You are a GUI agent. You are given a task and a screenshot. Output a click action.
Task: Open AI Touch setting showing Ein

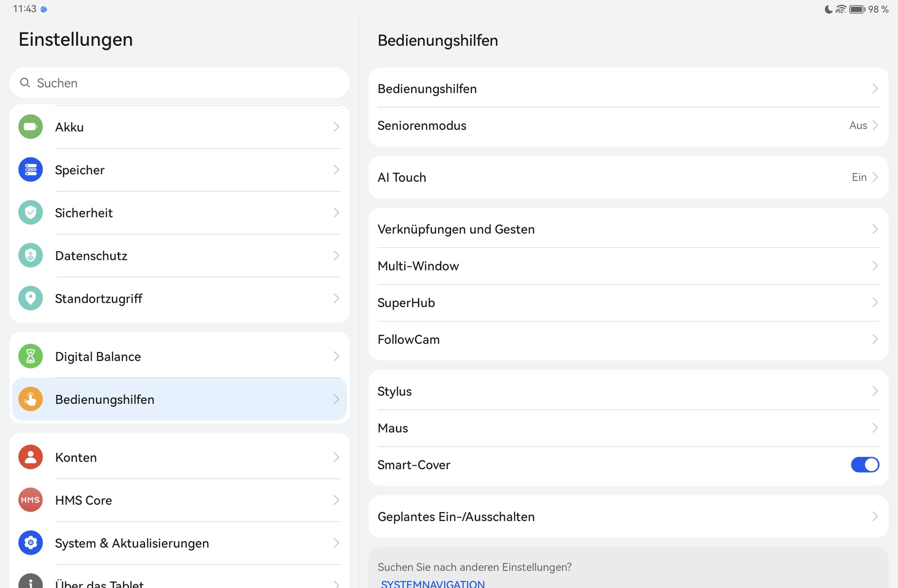628,177
